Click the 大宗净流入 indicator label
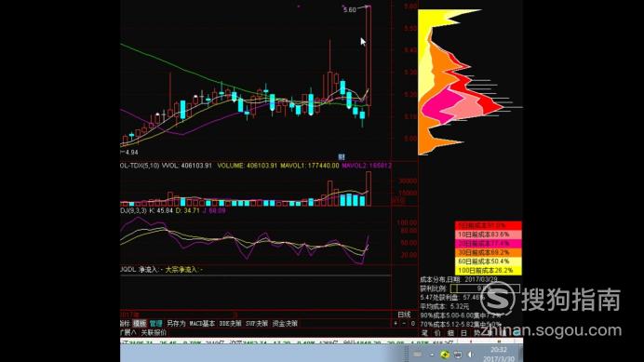Image resolution: width=644 pixels, height=362 pixels. click(x=183, y=270)
